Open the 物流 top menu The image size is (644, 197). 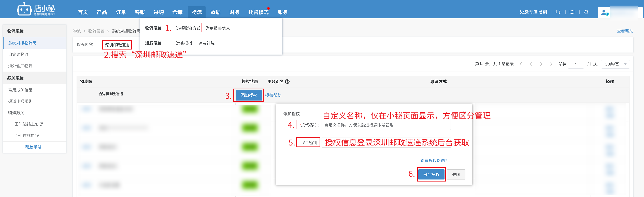(196, 12)
